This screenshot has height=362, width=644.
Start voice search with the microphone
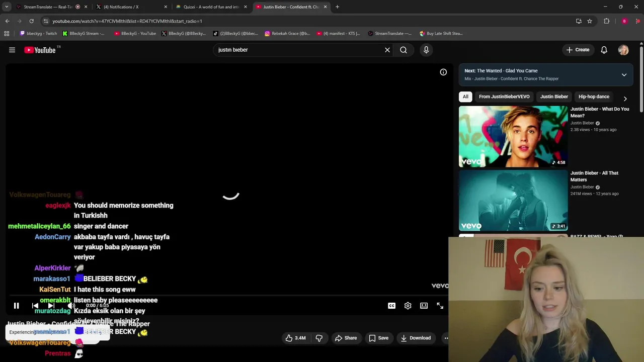[x=426, y=50]
